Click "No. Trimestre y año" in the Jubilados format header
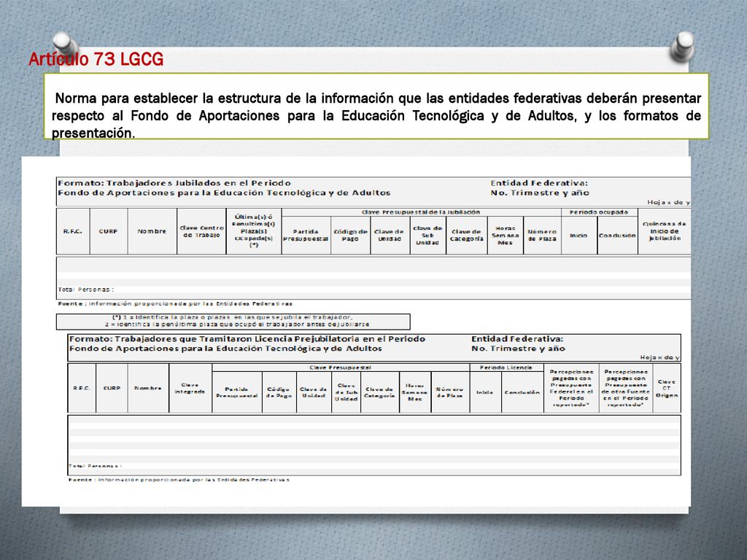Viewport: 747px width, 560px height. [540, 192]
